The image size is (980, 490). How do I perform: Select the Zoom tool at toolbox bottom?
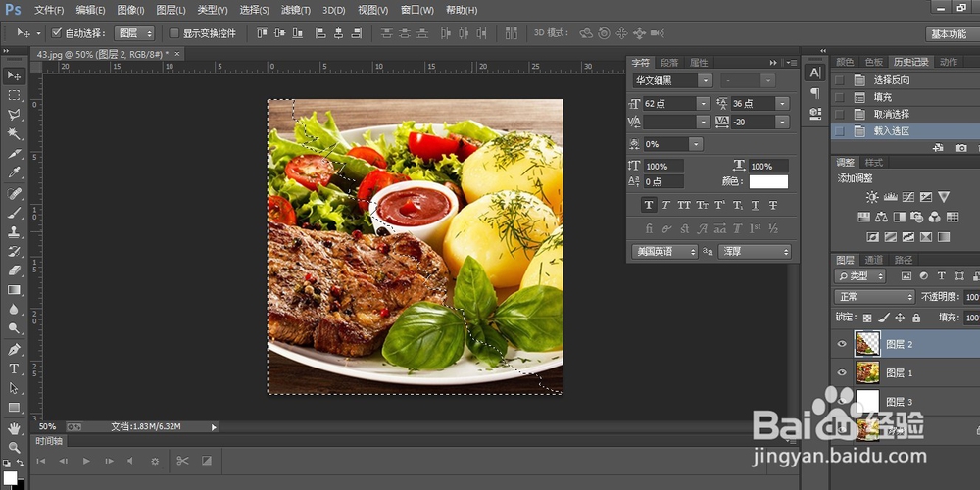coord(14,448)
